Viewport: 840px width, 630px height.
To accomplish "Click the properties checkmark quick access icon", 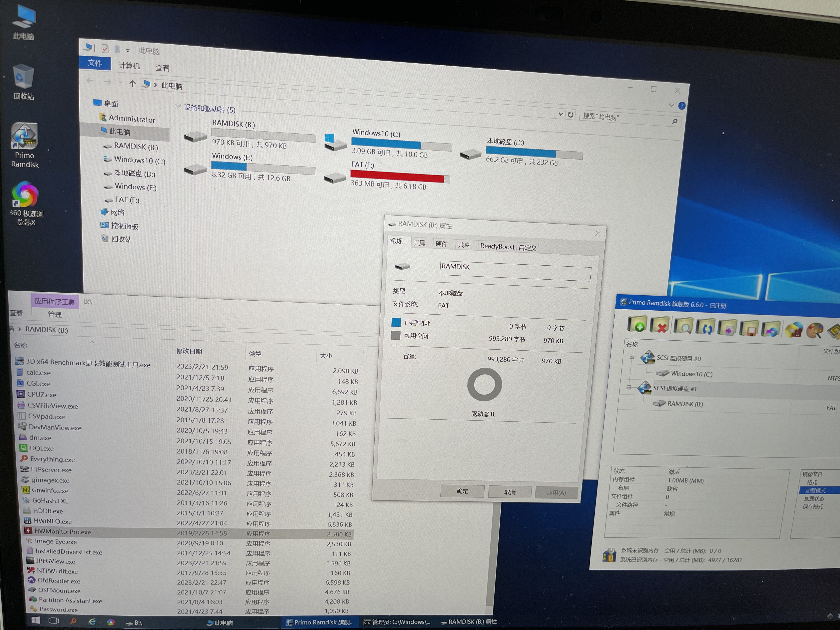I will click(105, 49).
